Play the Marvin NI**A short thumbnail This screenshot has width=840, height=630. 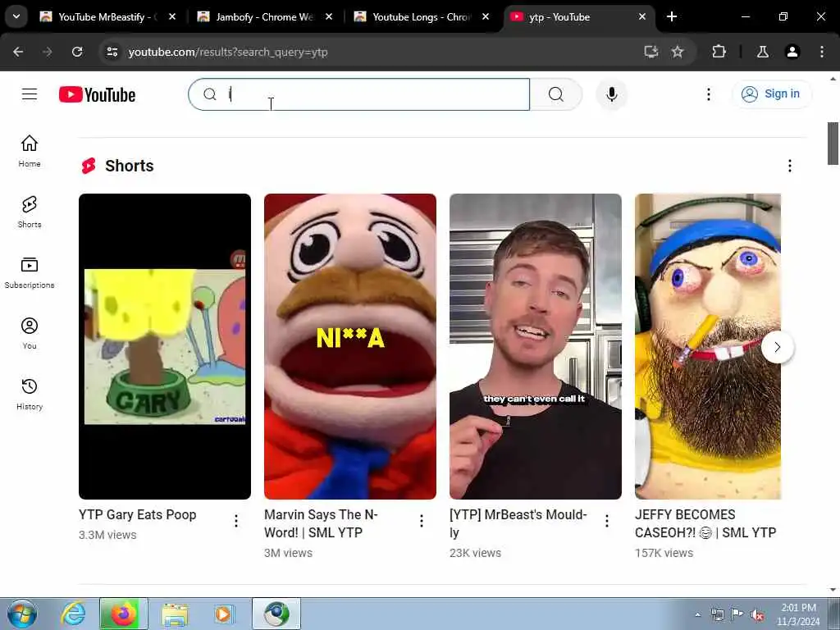(x=349, y=347)
